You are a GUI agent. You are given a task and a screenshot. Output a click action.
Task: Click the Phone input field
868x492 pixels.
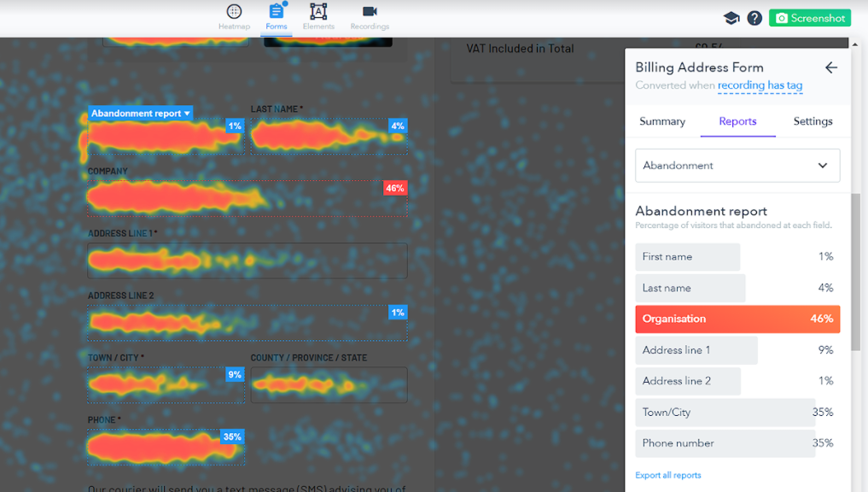pyautogui.click(x=166, y=447)
